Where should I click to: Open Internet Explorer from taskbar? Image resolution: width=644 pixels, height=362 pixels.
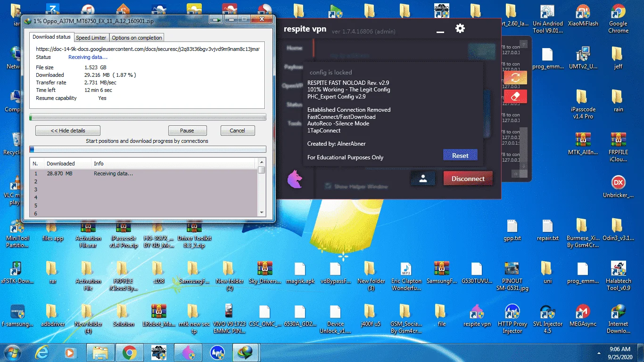42,352
